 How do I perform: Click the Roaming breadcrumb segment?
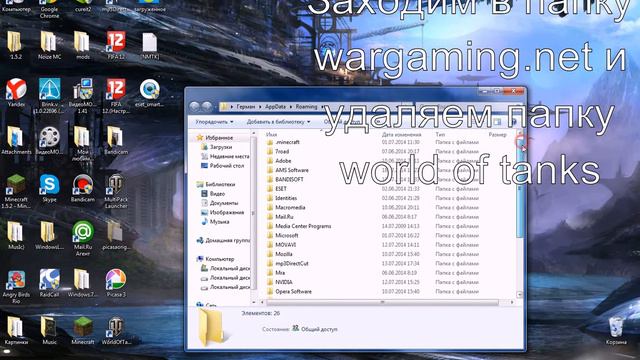pyautogui.click(x=307, y=107)
